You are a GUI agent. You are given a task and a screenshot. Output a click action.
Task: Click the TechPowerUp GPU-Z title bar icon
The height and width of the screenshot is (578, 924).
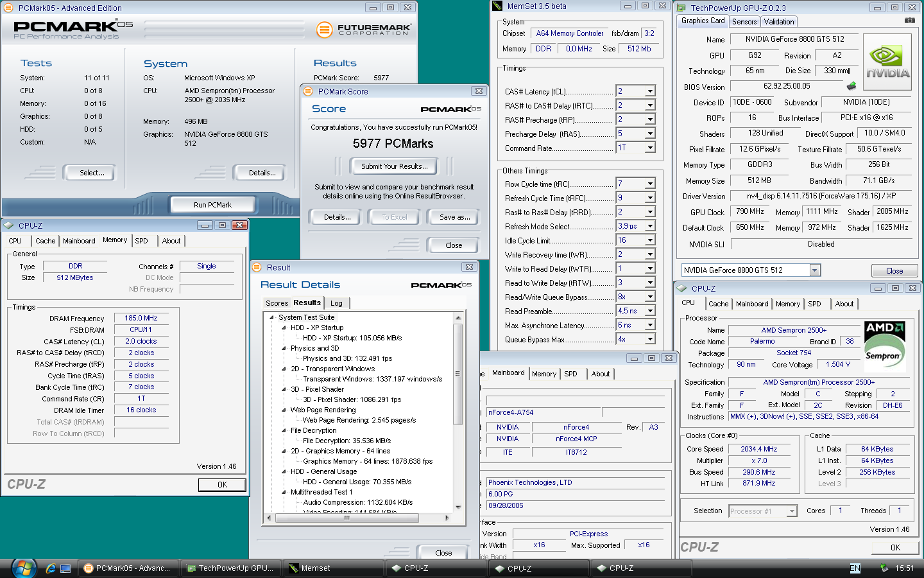point(682,8)
